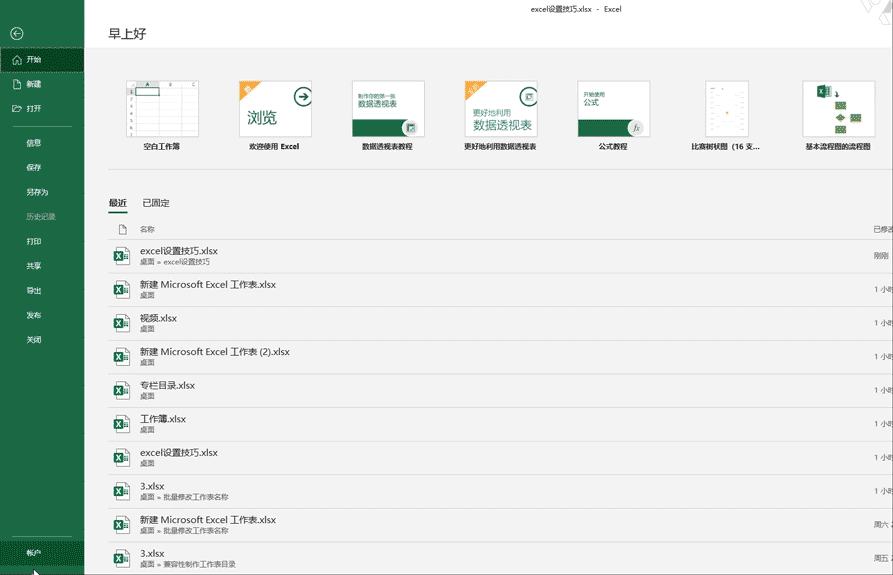Open the 欢迎使用 Excel tour template

tap(275, 109)
